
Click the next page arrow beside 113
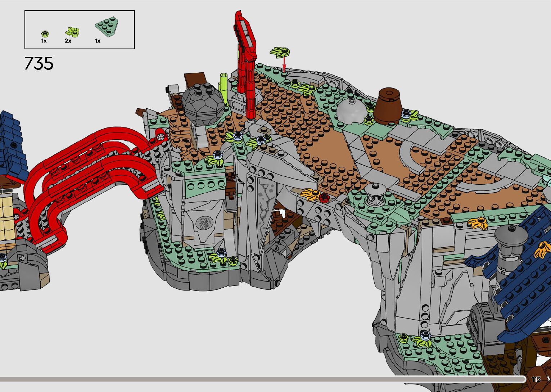[x=548, y=379]
